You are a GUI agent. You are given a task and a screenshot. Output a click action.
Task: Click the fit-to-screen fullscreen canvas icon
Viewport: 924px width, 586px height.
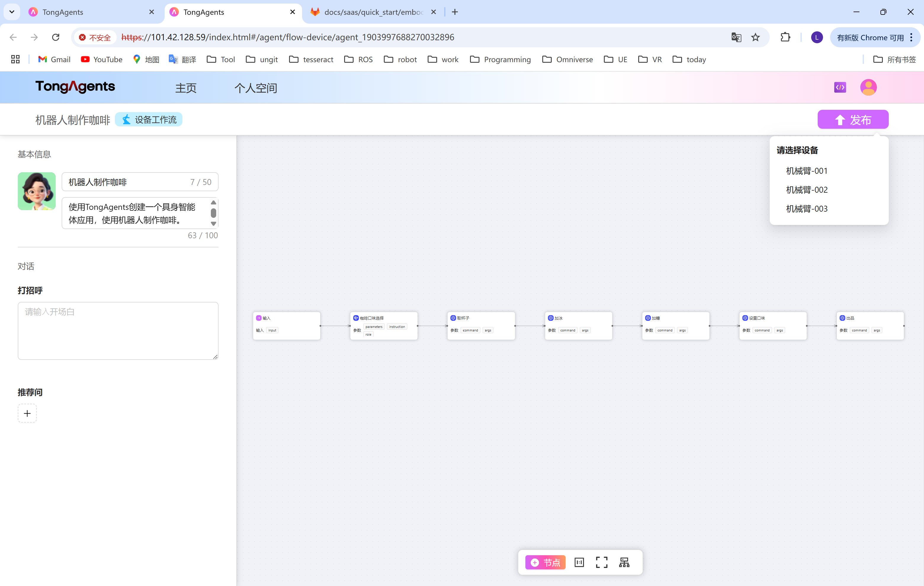tap(601, 562)
